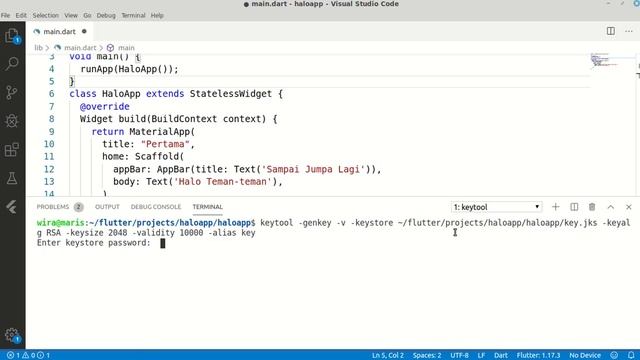Open the Go menu
The image size is (640, 360).
click(x=87, y=15)
